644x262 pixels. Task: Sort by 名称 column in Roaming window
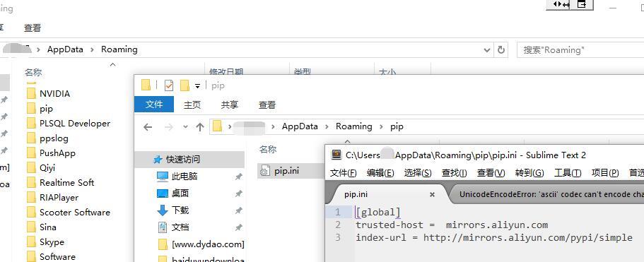point(33,73)
